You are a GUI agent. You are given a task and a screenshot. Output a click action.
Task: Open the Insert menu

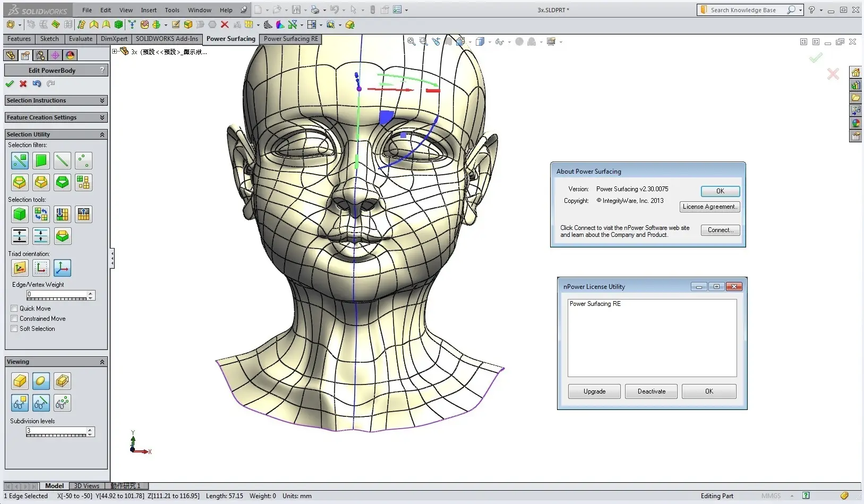149,10
